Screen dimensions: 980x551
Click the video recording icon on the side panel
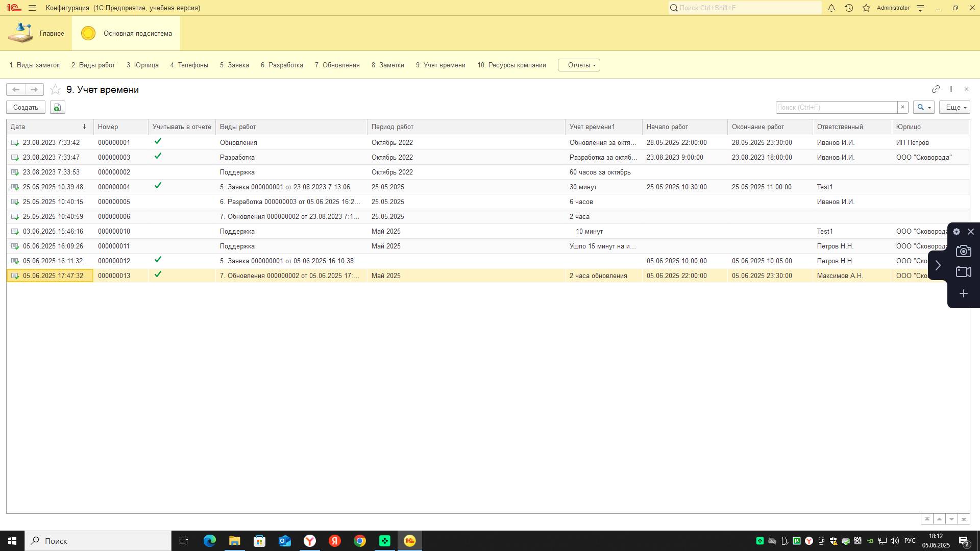963,272
